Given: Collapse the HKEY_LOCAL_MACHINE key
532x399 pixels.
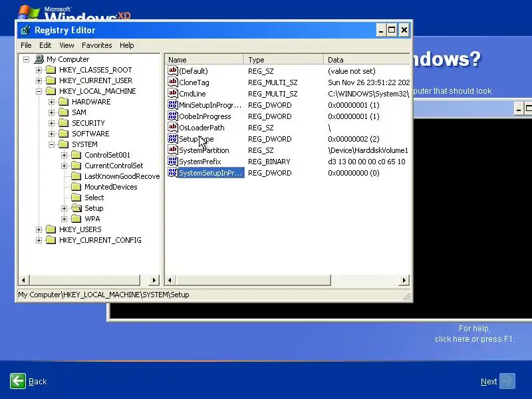Looking at the screenshot, I should click(39, 91).
